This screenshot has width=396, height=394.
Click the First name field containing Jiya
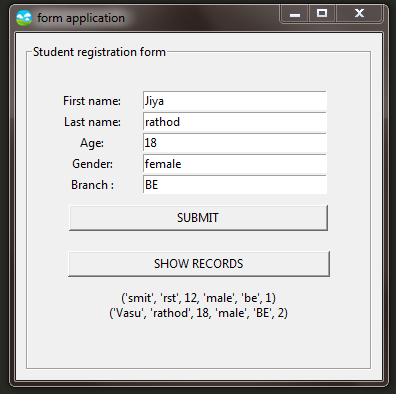(x=235, y=101)
